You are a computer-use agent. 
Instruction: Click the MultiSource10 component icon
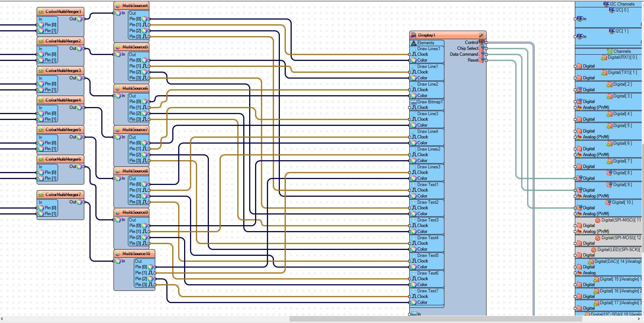click(118, 254)
